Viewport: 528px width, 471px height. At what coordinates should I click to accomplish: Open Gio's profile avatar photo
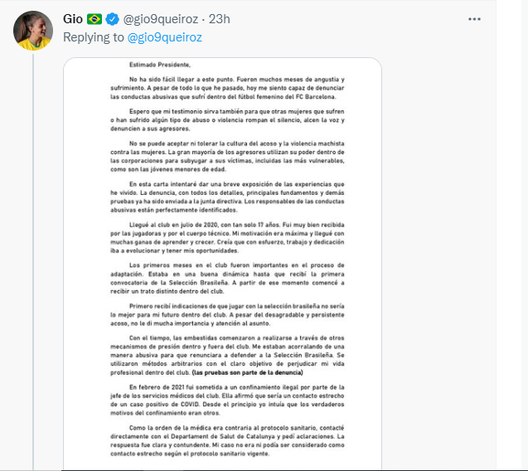[33, 31]
